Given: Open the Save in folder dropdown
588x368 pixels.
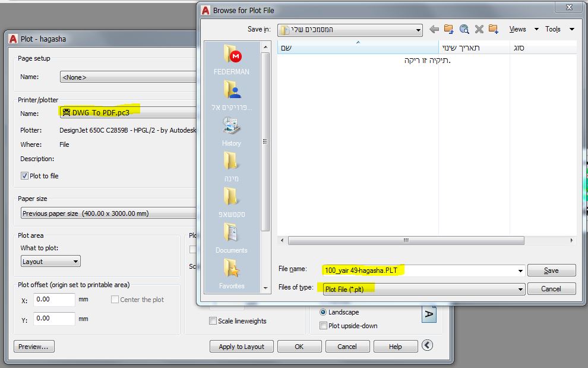Looking at the screenshot, I should click(350, 30).
